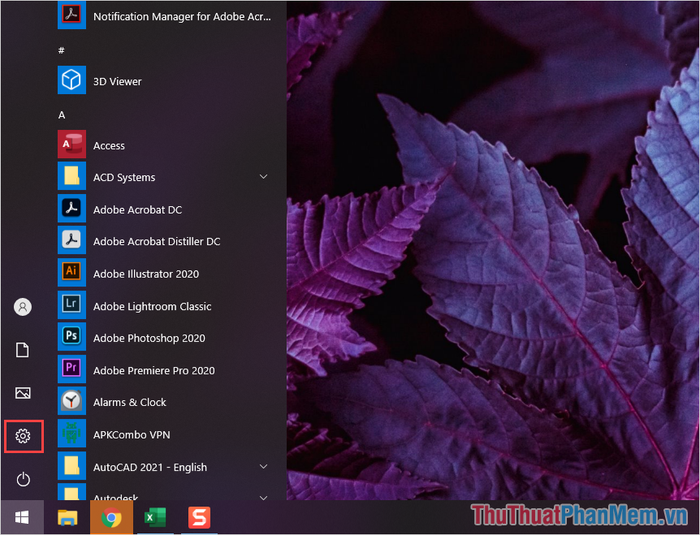
Task: Launch the 3D Viewer app icon
Action: coord(71,80)
